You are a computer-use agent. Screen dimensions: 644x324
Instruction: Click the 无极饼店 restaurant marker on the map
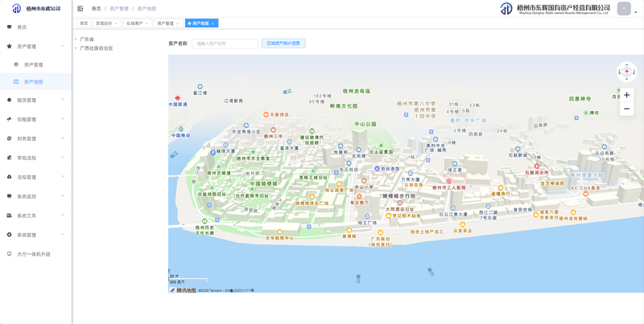pos(266,114)
